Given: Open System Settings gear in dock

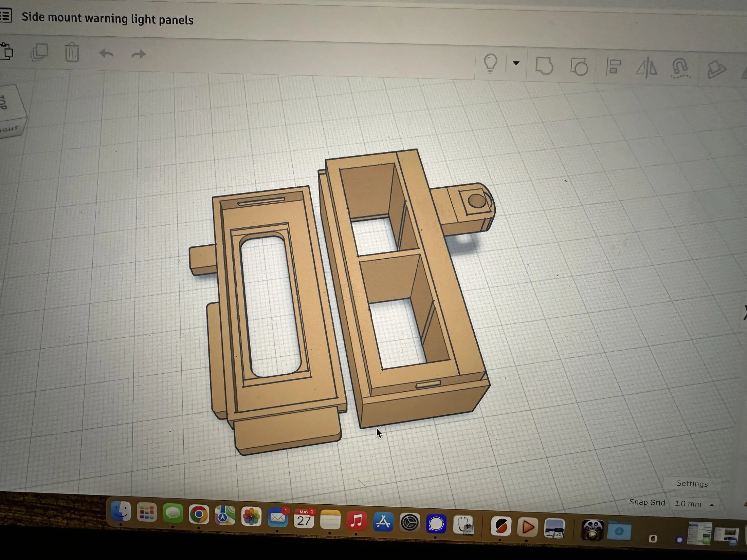Looking at the screenshot, I should coord(409,523).
